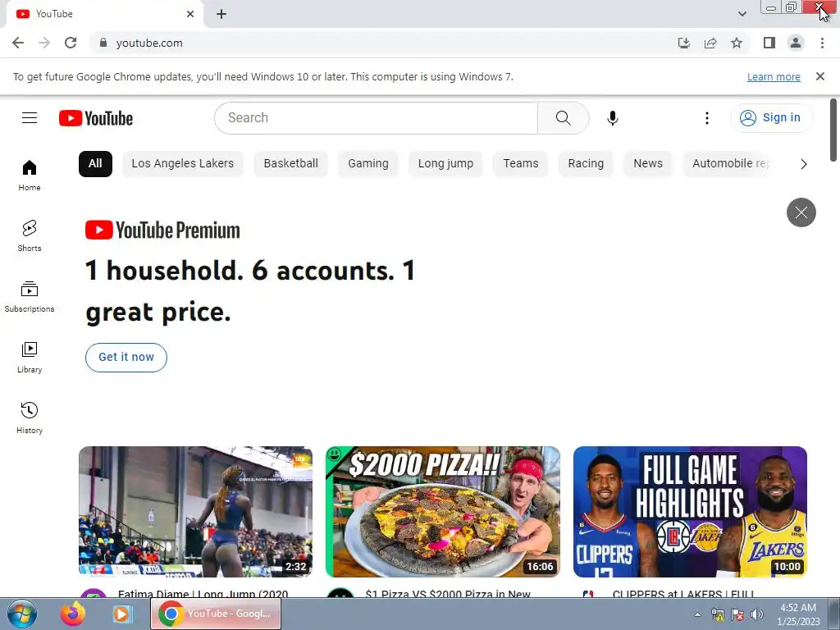Dismiss the Chrome update infobar
Screen dimensions: 840x630
[819, 76]
